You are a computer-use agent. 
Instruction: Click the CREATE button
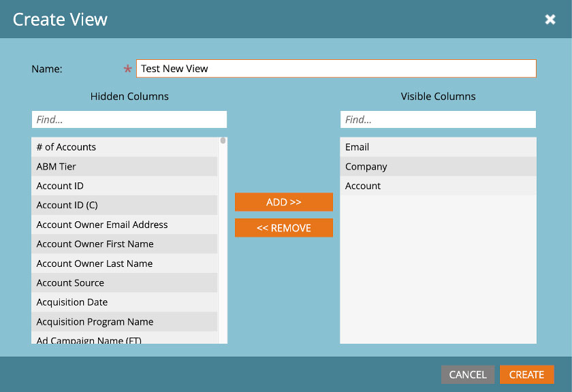coord(526,374)
